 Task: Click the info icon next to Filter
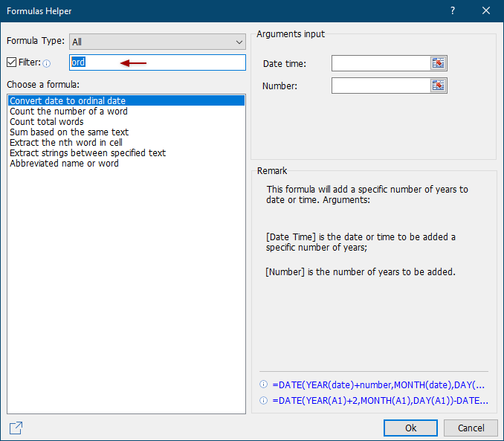click(x=47, y=64)
